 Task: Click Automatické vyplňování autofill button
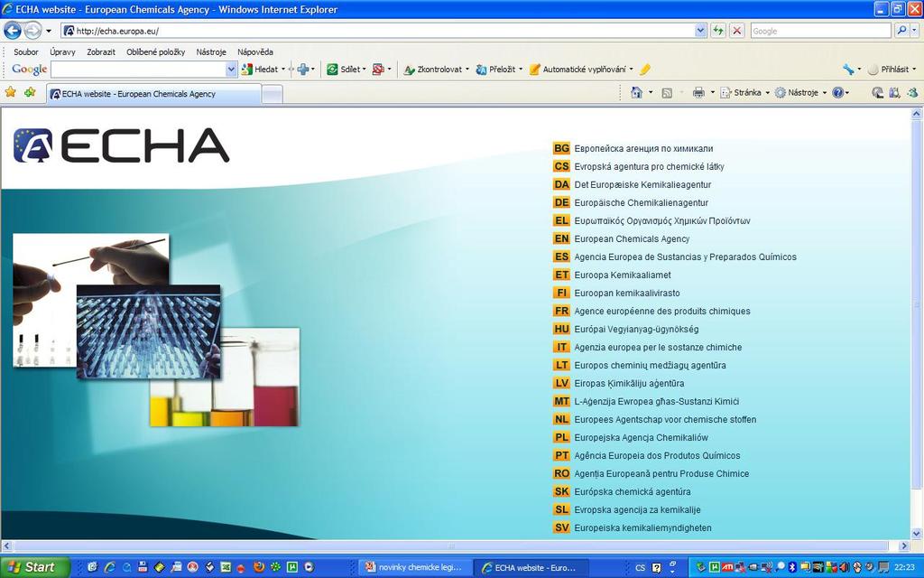tap(578, 69)
